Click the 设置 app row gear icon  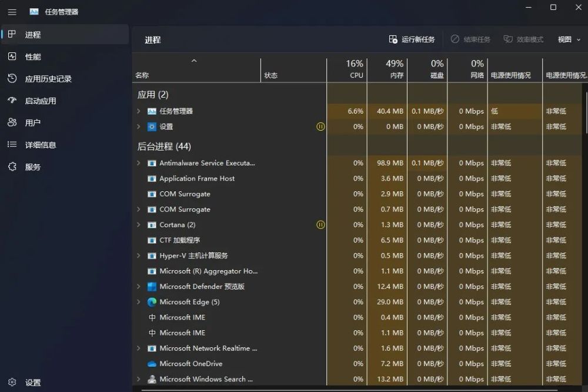pos(152,127)
